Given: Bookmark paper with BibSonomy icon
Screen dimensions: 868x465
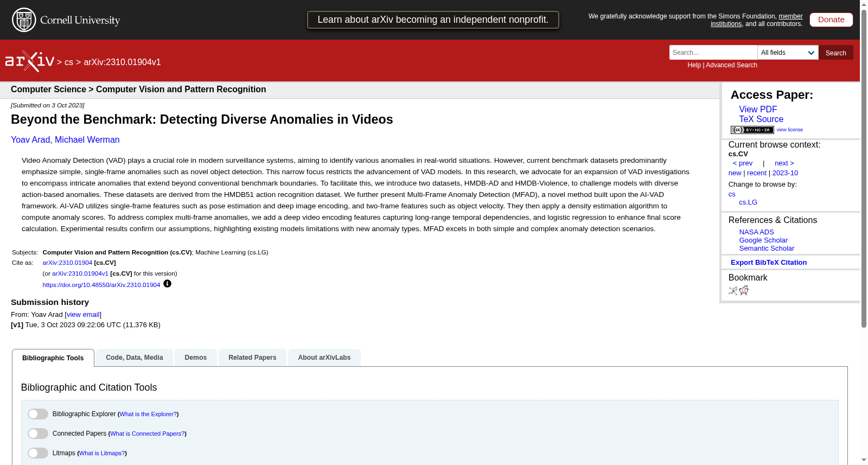Looking at the screenshot, I should (x=733, y=291).
